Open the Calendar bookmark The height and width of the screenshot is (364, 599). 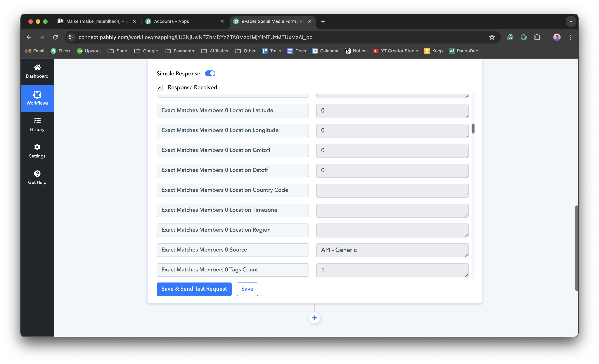(x=325, y=51)
